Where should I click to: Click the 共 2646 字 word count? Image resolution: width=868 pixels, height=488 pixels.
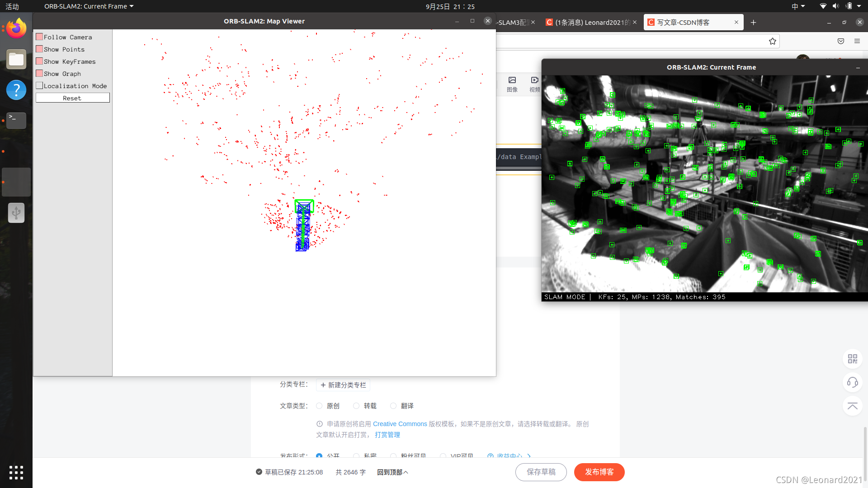tap(351, 472)
